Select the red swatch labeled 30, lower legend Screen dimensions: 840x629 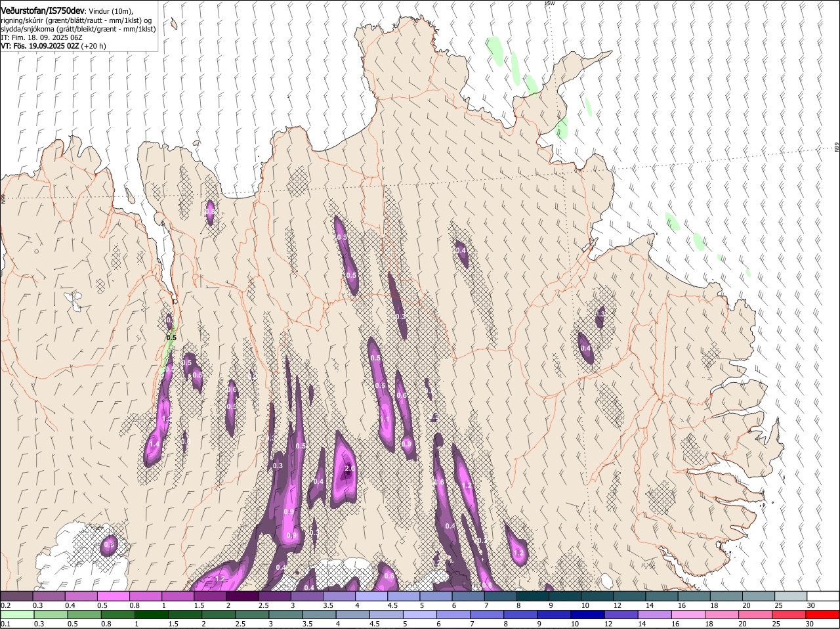(x=823, y=615)
